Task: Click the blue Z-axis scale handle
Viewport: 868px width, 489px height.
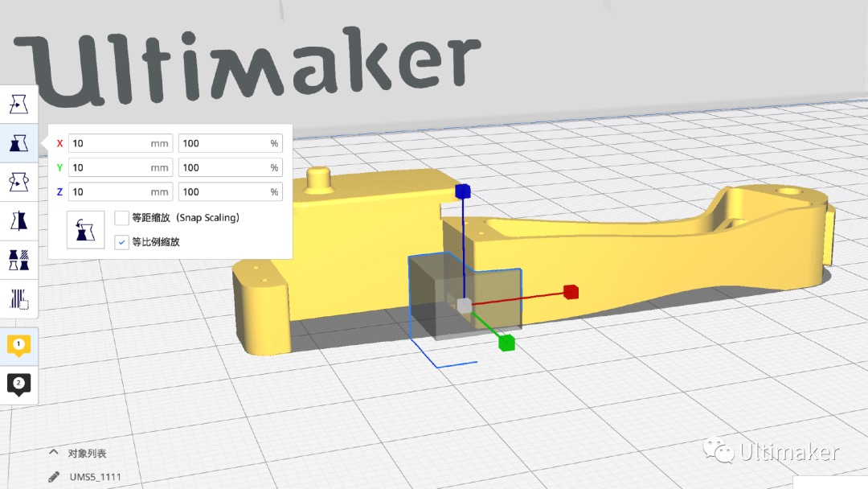Action: click(463, 191)
